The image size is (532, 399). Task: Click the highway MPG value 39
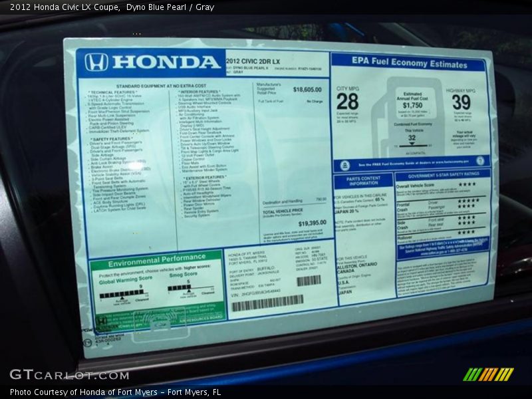click(x=461, y=102)
